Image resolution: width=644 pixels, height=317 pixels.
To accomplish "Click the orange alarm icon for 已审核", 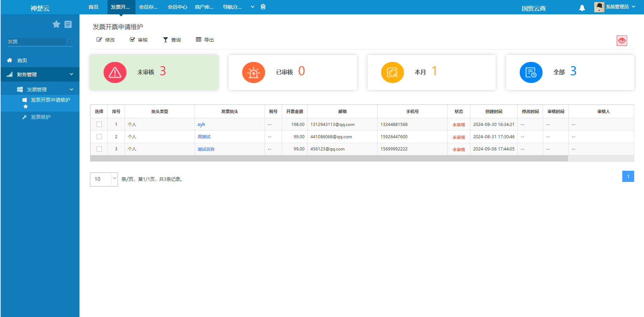I will coord(253,72).
